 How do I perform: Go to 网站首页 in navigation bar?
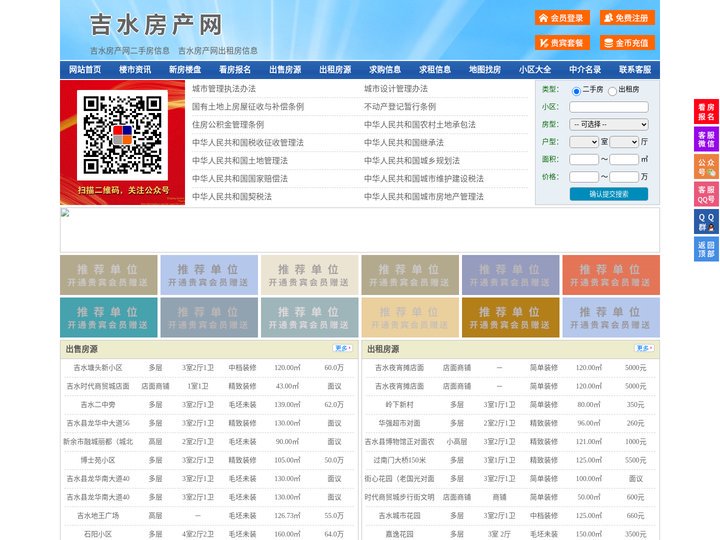[x=85, y=70]
